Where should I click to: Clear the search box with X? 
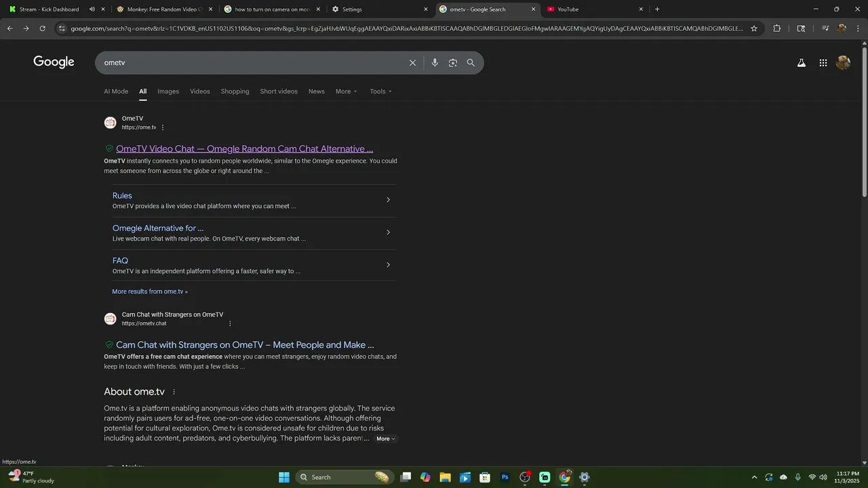[412, 62]
